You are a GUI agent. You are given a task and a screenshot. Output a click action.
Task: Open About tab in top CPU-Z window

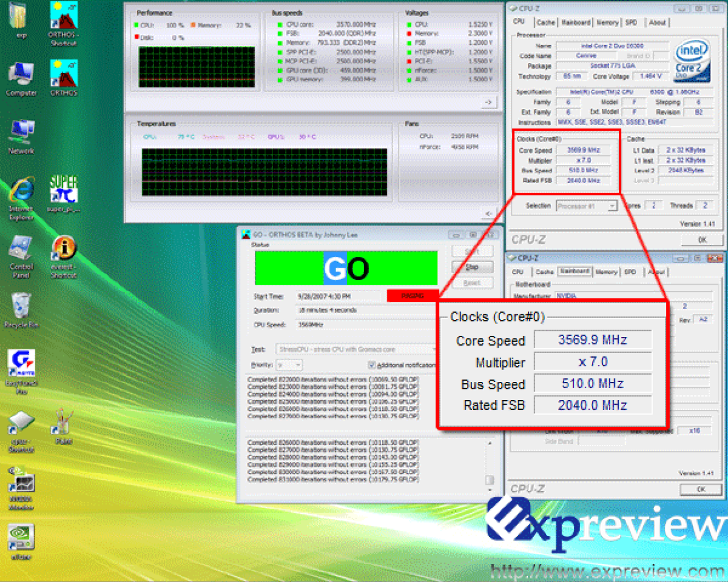pos(657,22)
